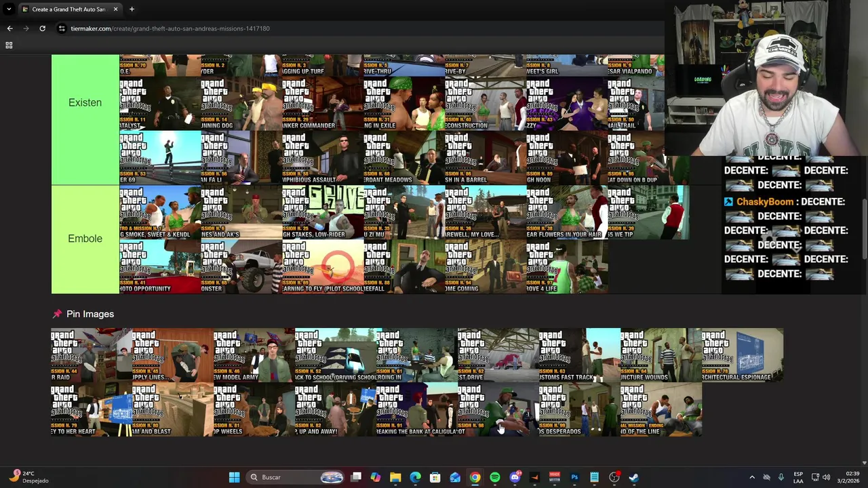Viewport: 868px width, 488px height.
Task: Click the ChaskyBoom username in chat
Action: tap(764, 201)
